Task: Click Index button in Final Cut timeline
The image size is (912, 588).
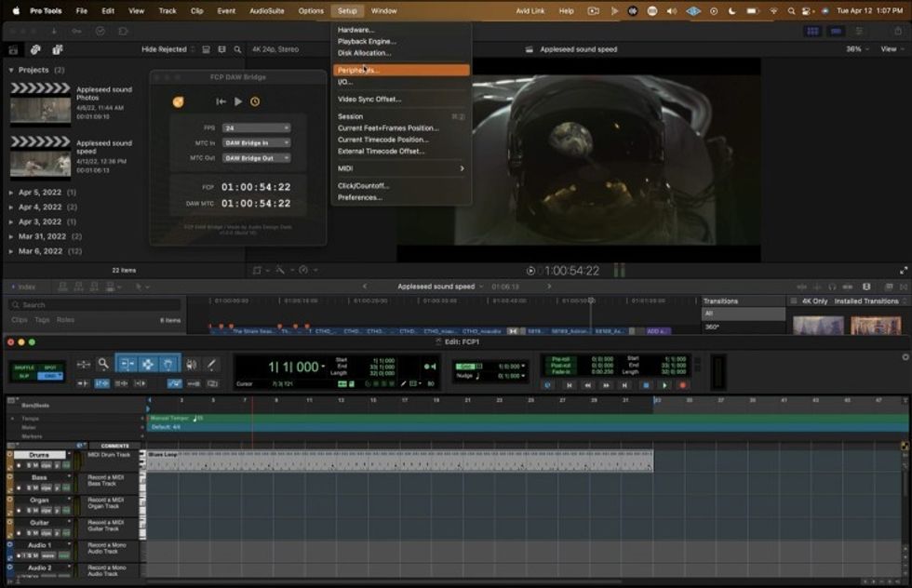Action: (x=23, y=287)
